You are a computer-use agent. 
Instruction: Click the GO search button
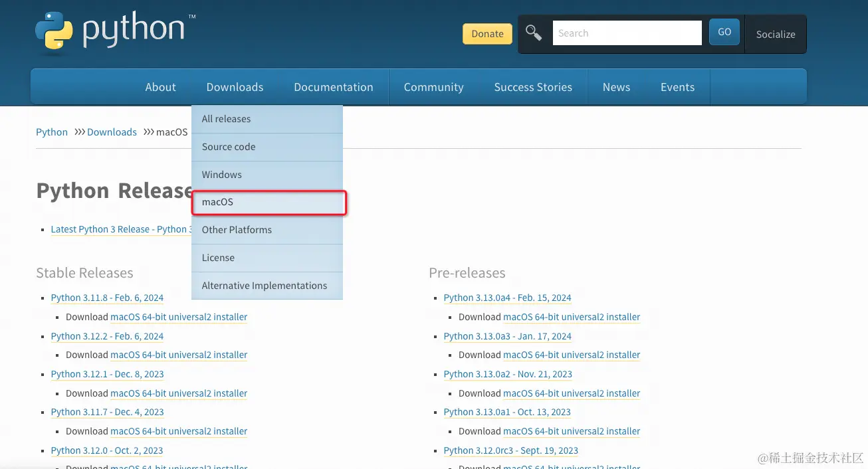tap(724, 32)
